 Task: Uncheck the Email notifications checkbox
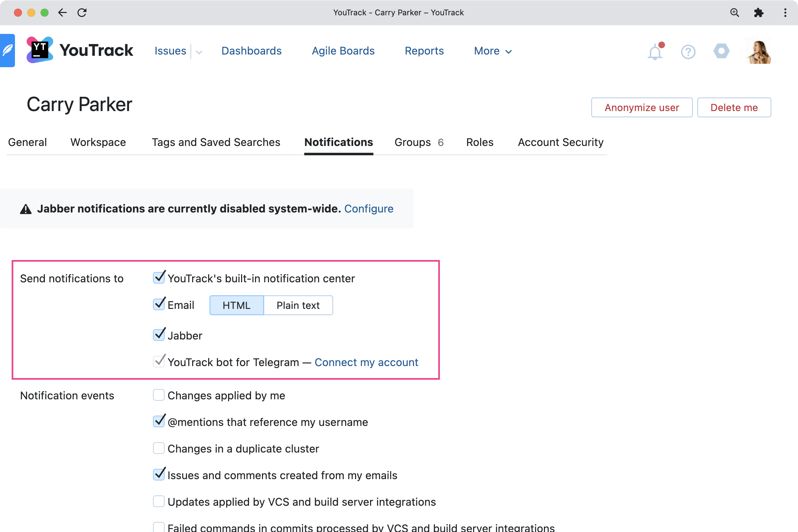[159, 304]
